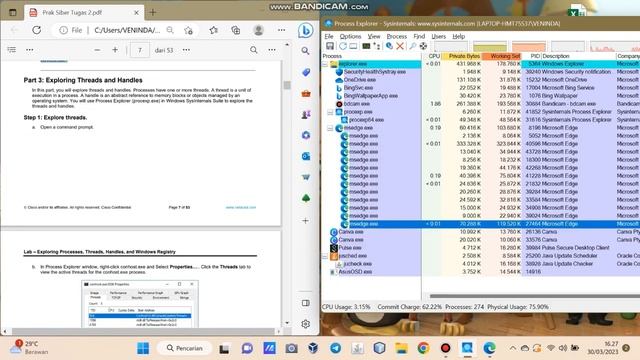Collapse explorer.exe process tree node

tap(325, 64)
